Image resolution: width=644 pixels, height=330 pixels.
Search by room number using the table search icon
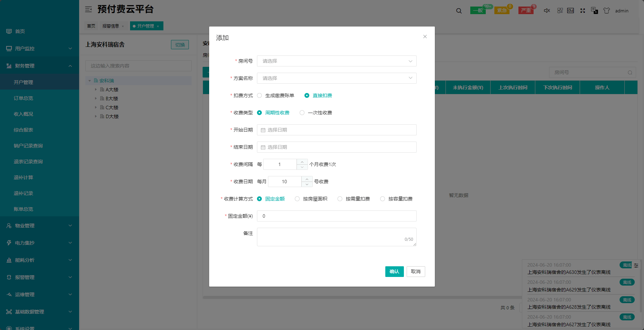coord(630,73)
